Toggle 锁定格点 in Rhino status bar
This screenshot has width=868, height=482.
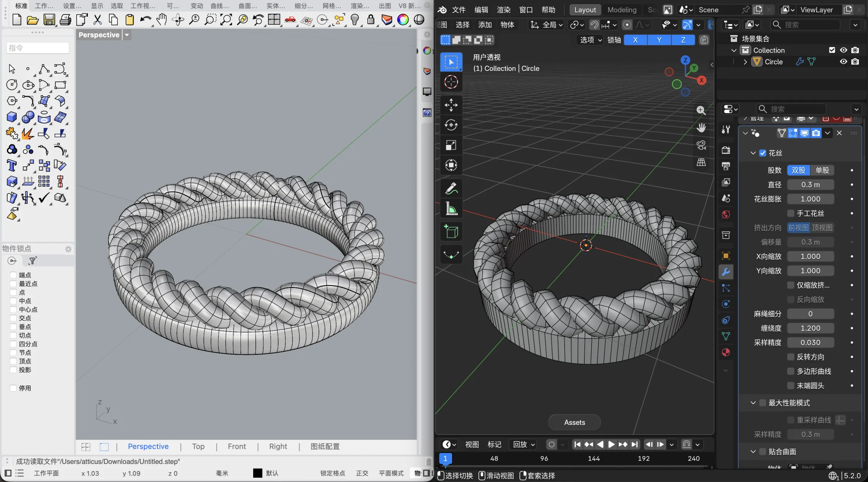coord(332,473)
